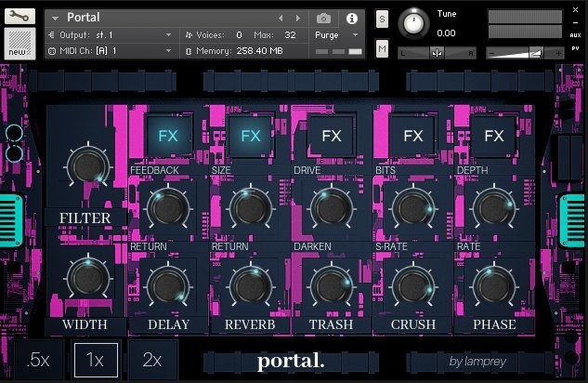Click the Crush S-Rate knob
Viewport: 588px width, 383px height.
pyautogui.click(x=413, y=286)
